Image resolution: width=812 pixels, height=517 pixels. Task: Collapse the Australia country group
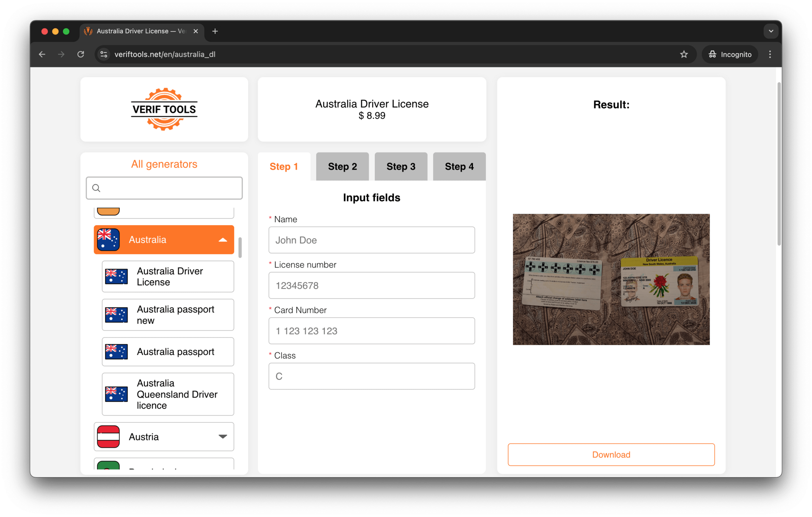point(223,240)
